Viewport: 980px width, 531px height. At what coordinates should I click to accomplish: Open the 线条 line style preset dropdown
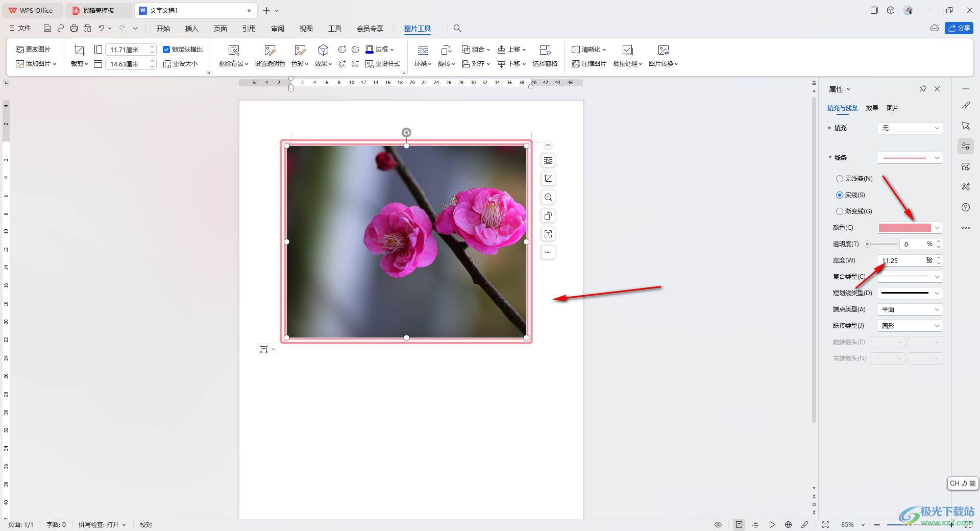[910, 158]
